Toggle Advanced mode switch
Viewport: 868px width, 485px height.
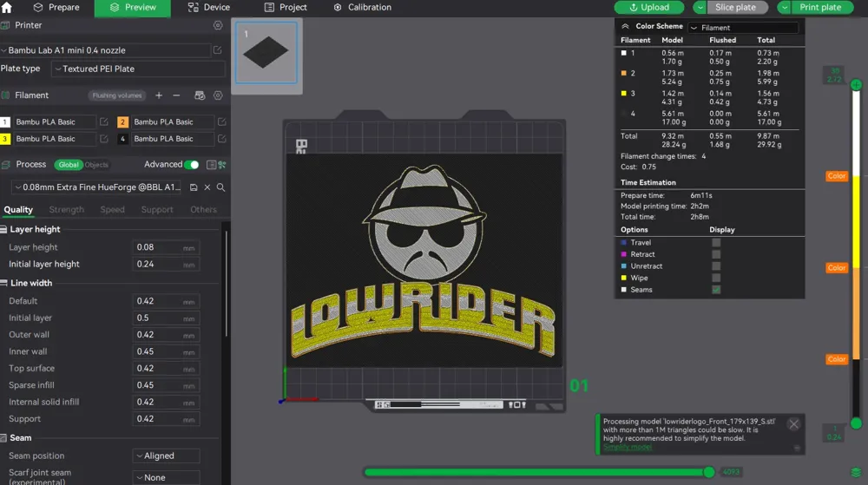[x=192, y=165]
